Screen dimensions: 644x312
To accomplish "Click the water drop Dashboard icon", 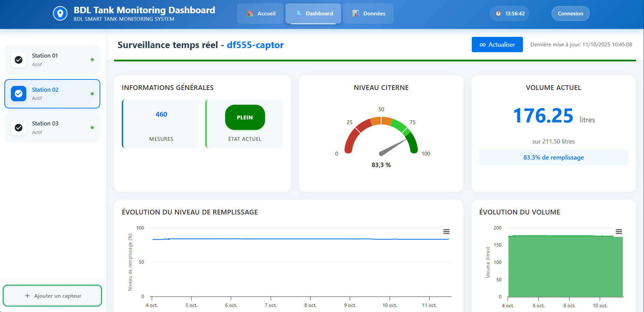I will coord(298,13).
